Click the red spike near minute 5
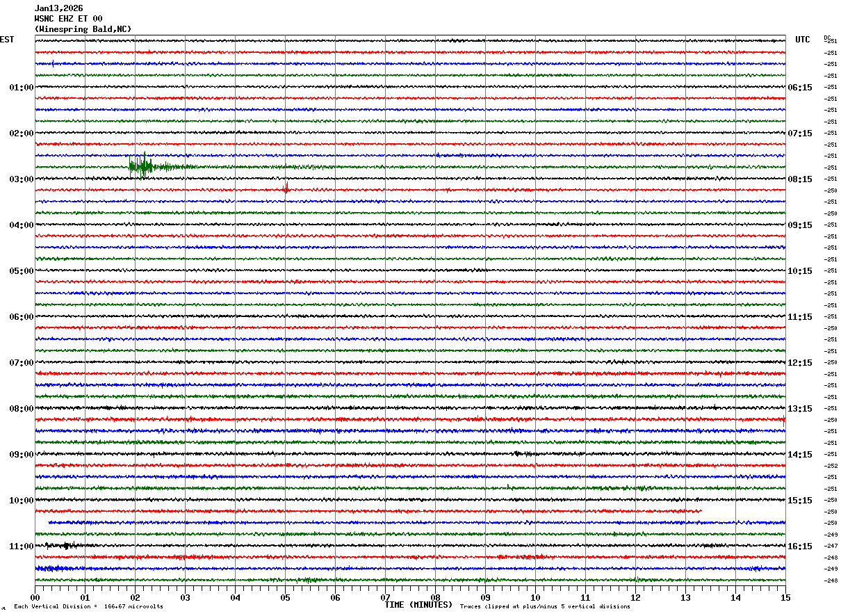841x616 pixels. click(286, 188)
